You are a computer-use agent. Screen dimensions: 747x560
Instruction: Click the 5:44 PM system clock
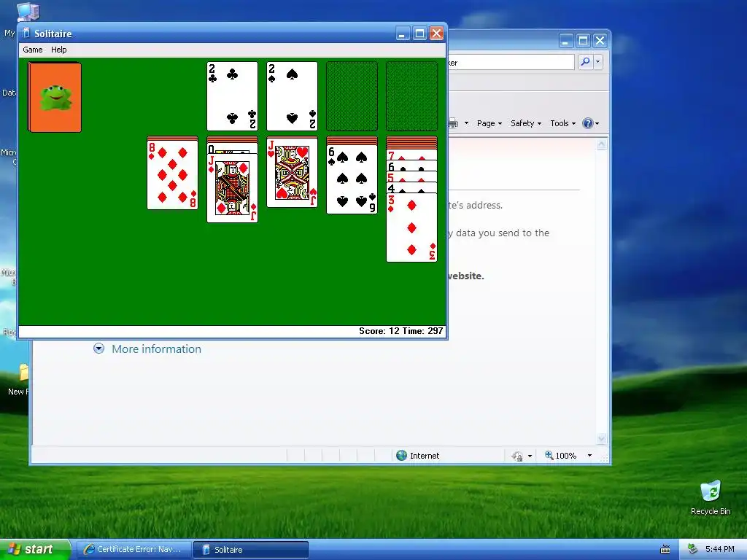[720, 550]
